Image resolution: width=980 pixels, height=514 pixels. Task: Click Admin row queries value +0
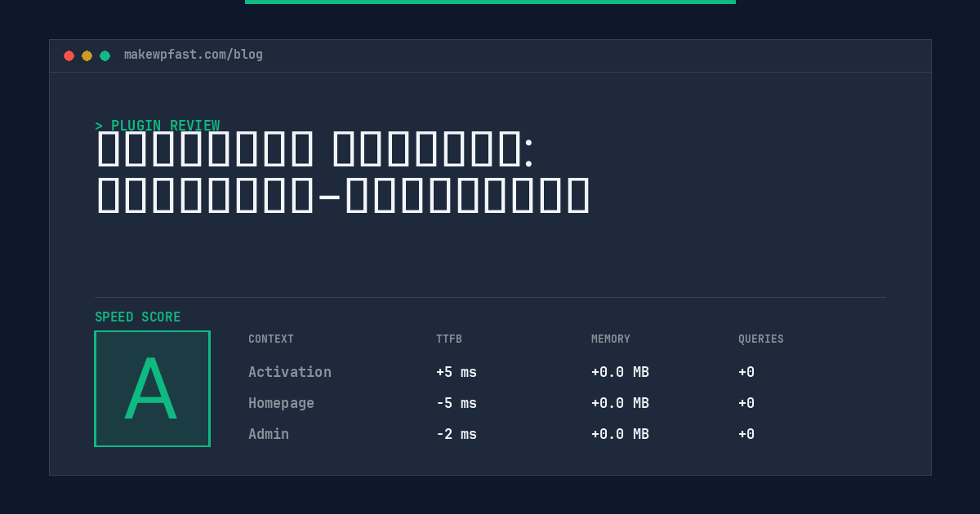(x=746, y=434)
